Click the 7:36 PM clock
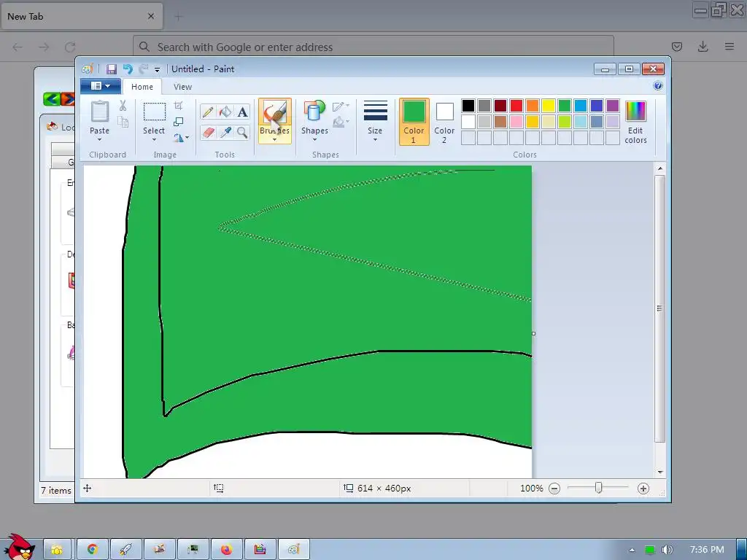 706,550
